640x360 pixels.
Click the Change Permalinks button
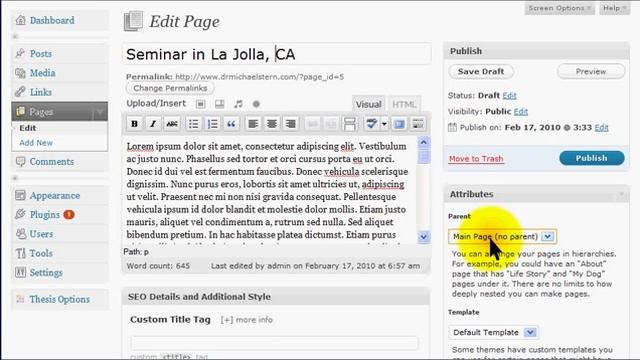[x=170, y=88]
